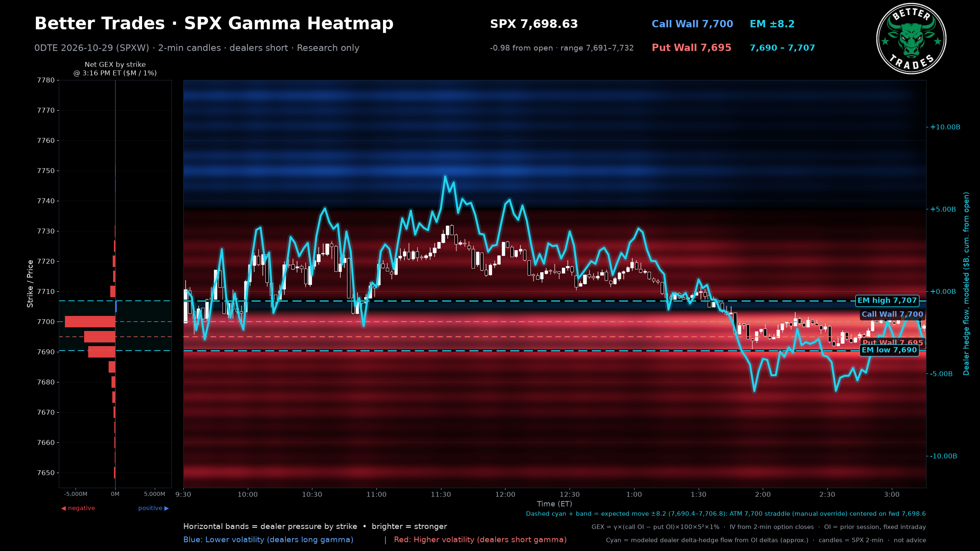Click the '+5.00B' hedge flow tick
This screenshot has height=551, width=980.
[943, 209]
